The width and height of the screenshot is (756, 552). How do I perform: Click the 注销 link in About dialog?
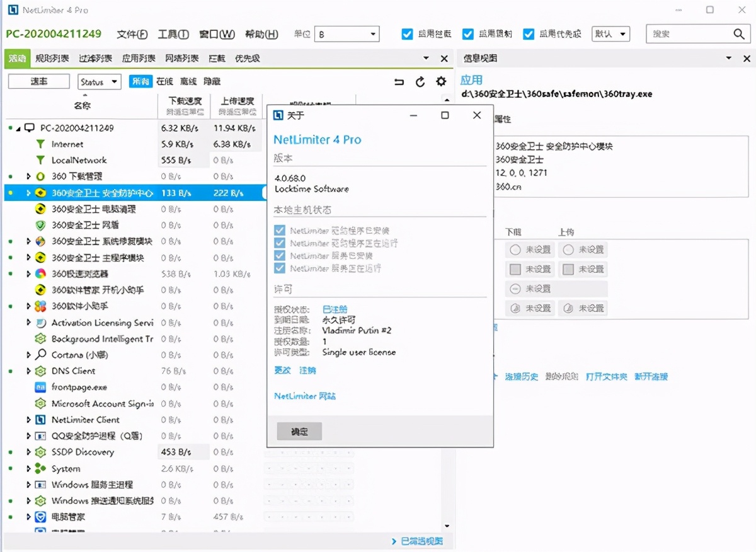(x=307, y=371)
